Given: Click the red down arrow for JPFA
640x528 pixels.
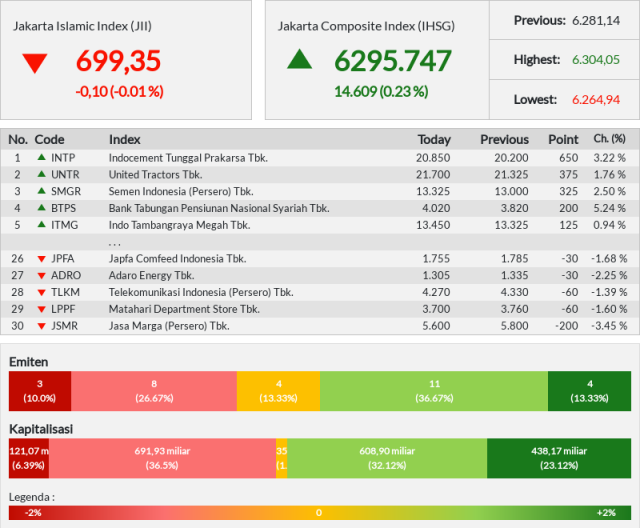Looking at the screenshot, I should [41, 259].
